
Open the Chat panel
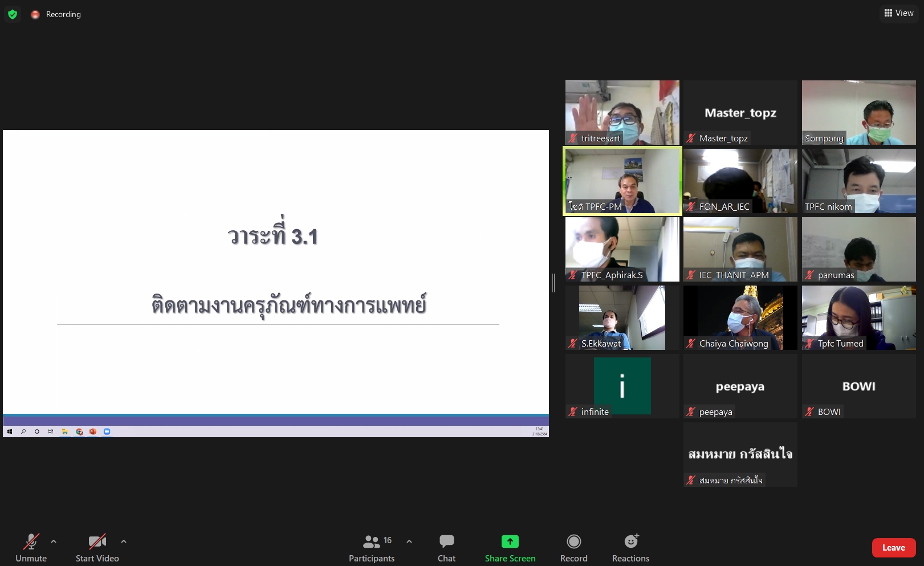click(446, 548)
